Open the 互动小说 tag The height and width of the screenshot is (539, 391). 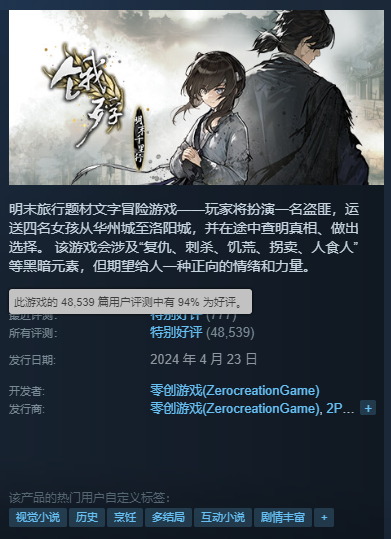point(223,517)
